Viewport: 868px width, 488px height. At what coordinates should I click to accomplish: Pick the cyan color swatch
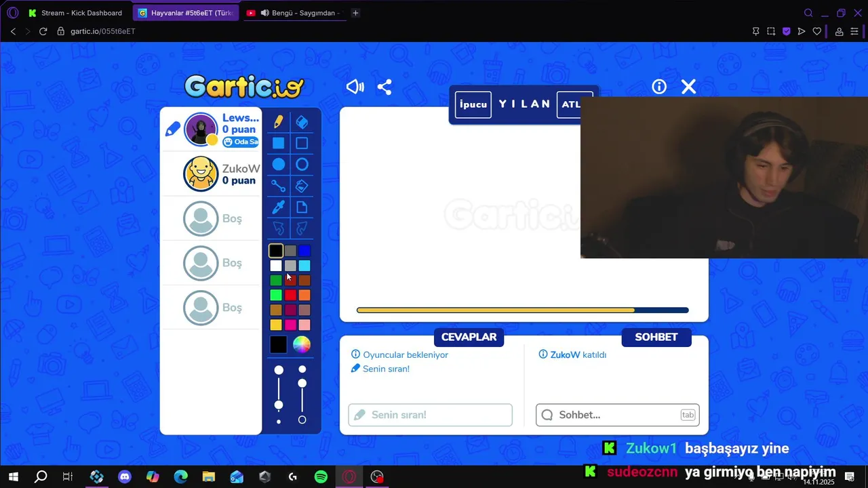(304, 266)
